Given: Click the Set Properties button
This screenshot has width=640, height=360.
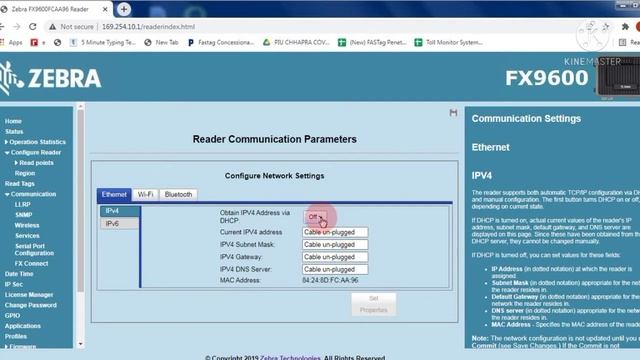Looking at the screenshot, I should [x=373, y=304].
